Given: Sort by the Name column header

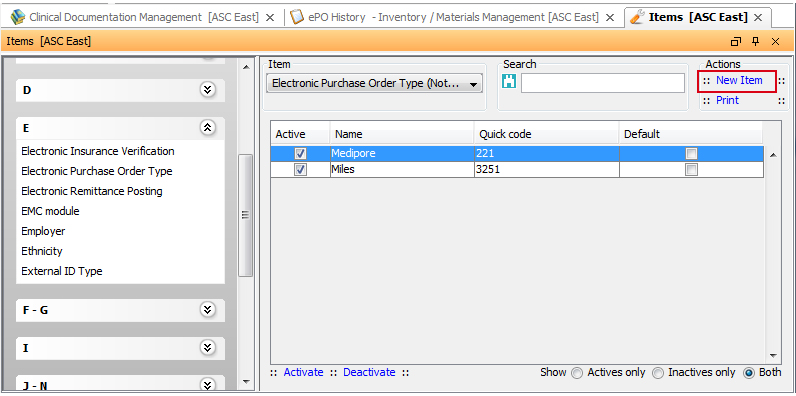Looking at the screenshot, I should point(402,134).
